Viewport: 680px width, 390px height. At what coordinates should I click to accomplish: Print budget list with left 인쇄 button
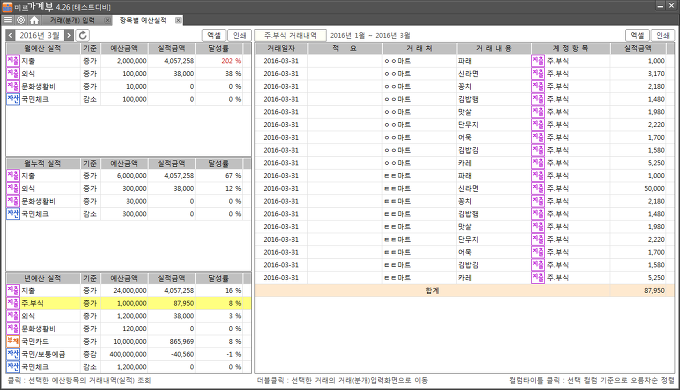[x=239, y=36]
